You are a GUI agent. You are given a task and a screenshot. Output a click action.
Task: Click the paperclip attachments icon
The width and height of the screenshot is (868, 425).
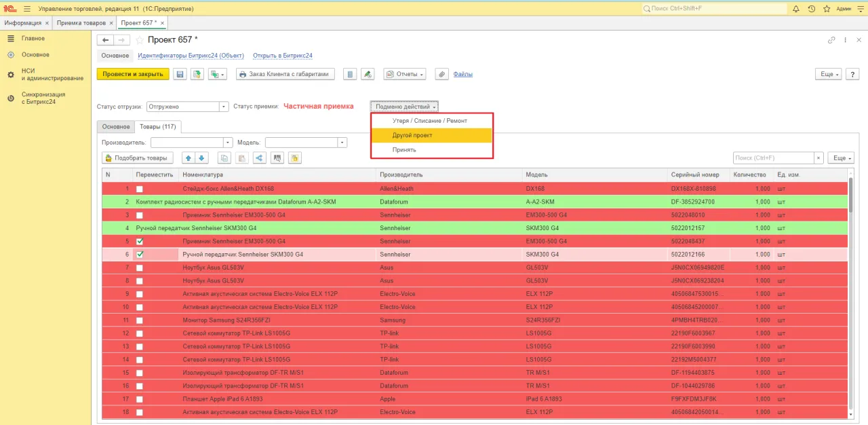441,74
